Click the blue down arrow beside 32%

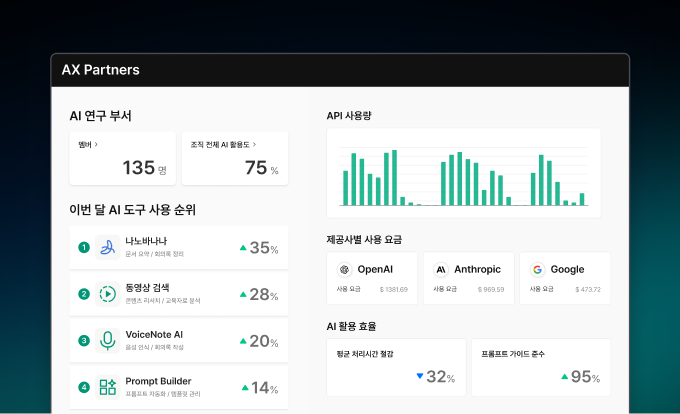click(419, 376)
